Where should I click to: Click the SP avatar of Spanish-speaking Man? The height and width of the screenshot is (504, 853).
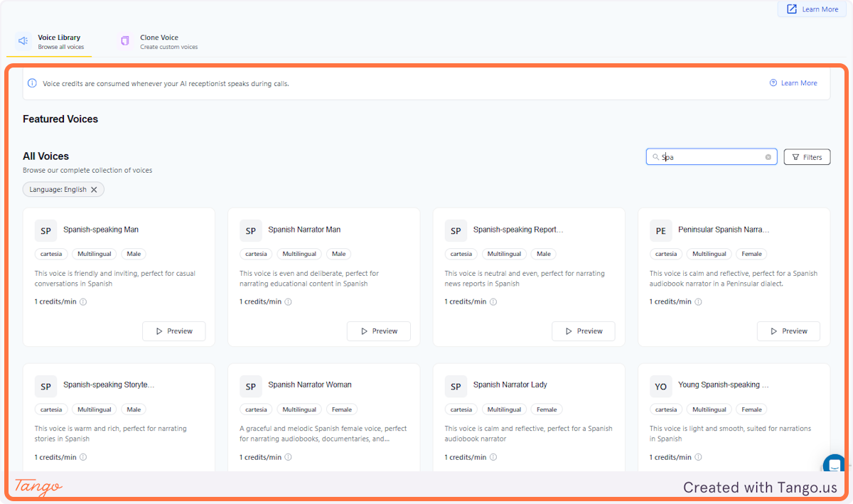tap(45, 231)
